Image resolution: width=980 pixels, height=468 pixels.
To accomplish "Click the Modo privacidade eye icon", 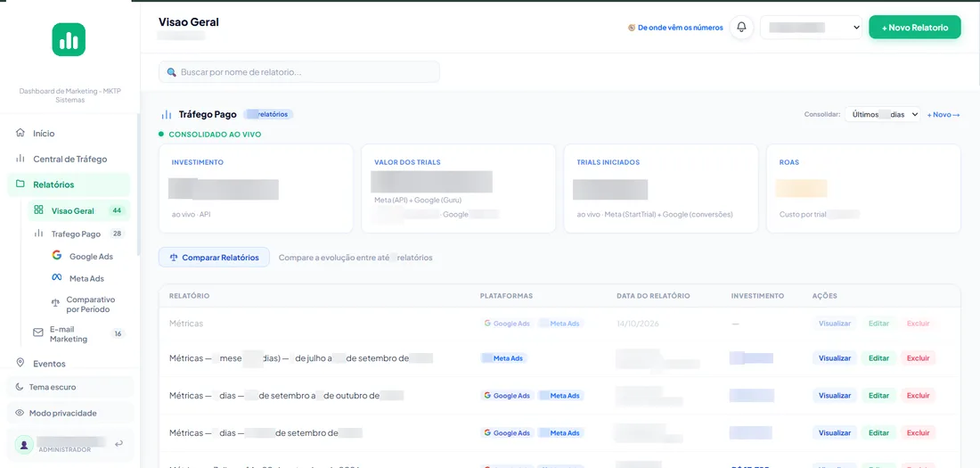I will pos(20,413).
